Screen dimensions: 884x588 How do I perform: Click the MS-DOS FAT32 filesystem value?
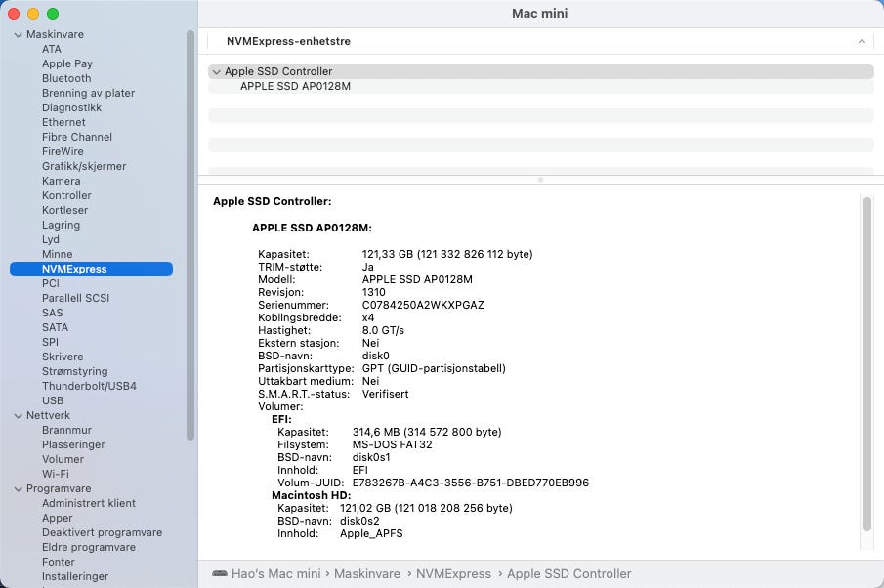coord(392,444)
